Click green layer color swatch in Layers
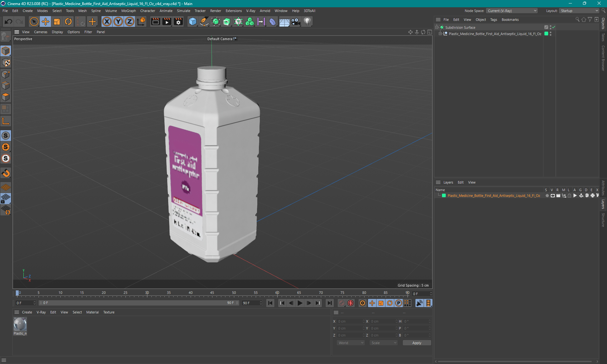Viewport: 607px width, 364px height. point(444,196)
